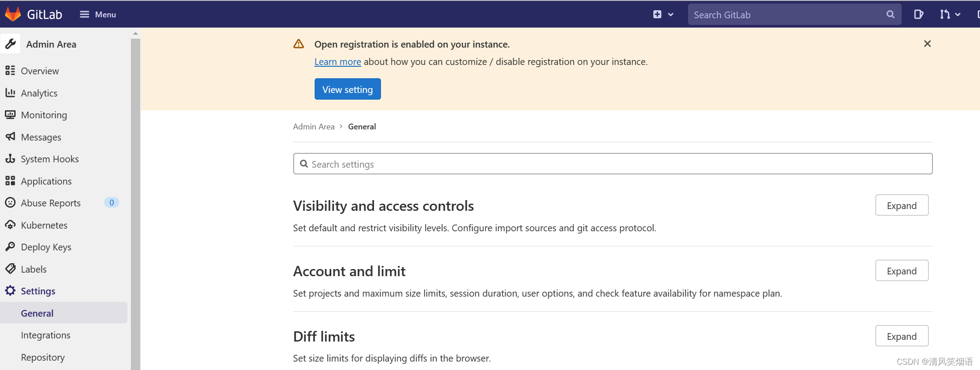980x370 pixels.
Task: Click the sidebar scrollbar up arrow
Action: 135,33
